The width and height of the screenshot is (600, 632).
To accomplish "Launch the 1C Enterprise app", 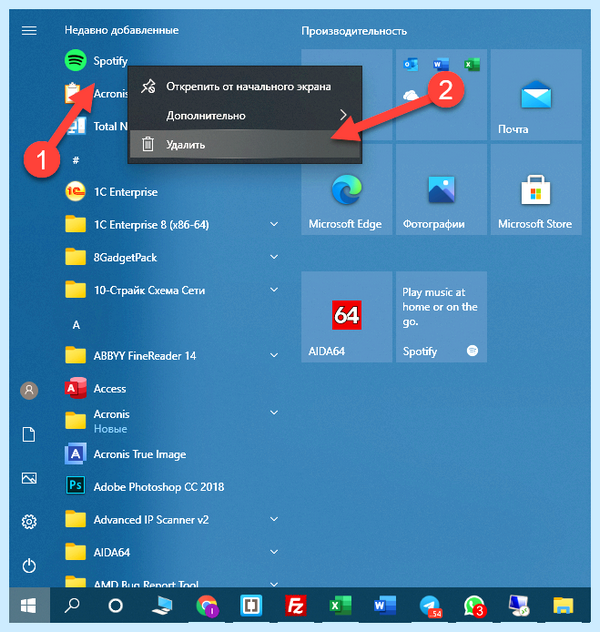I will pos(111,192).
